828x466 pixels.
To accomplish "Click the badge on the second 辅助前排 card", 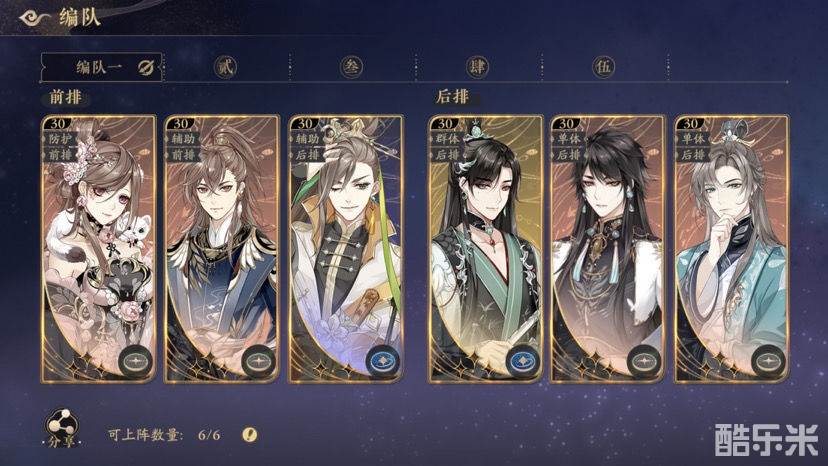I will 259,362.
